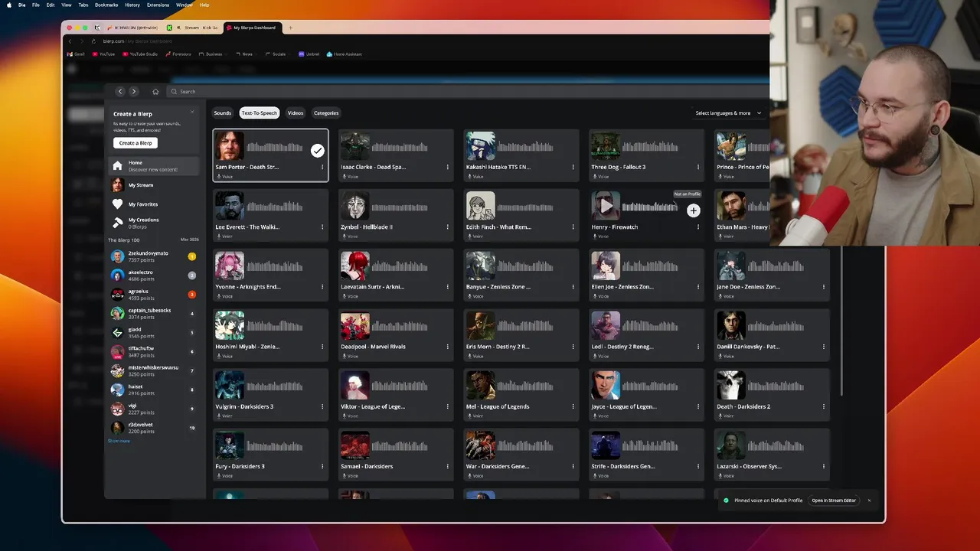Expand leaderboard with Show more
This screenshot has width=980, height=551.
(119, 441)
